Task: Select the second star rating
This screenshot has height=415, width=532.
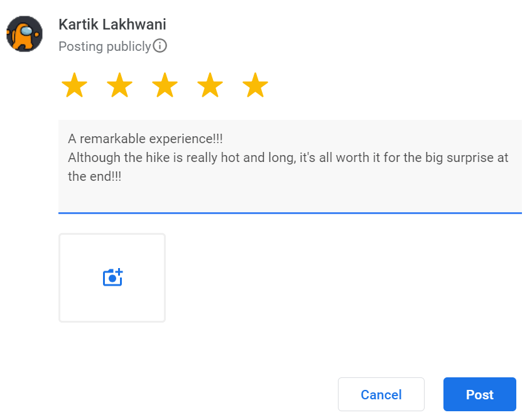Action: pos(119,86)
